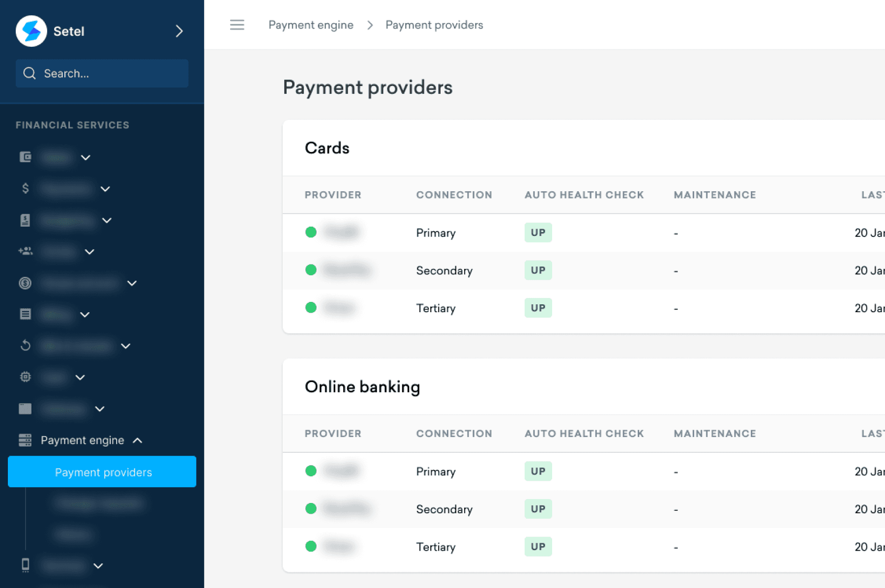The height and width of the screenshot is (588, 885).
Task: Click the MAINTENANCE header in Online banking table
Action: pos(715,434)
